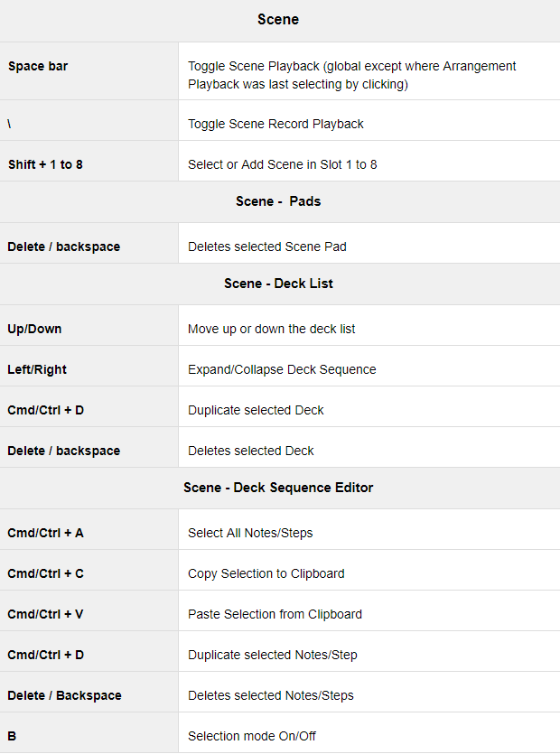
Task: Select 'Toggle Scene Playback (global except…' description
Action: click(351, 75)
